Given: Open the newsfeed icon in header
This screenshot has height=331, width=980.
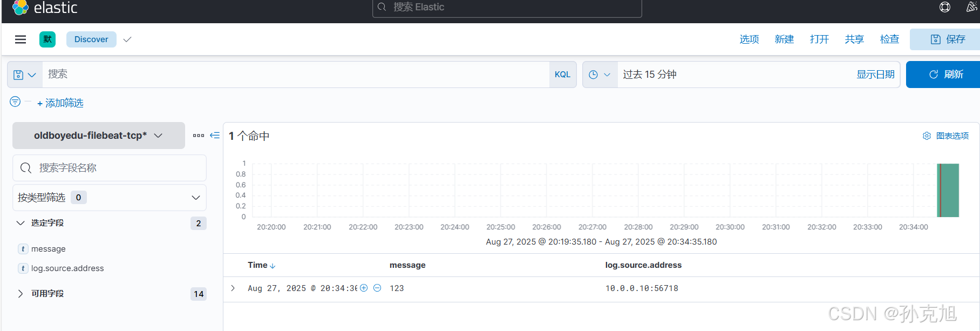Looking at the screenshot, I should 972,7.
